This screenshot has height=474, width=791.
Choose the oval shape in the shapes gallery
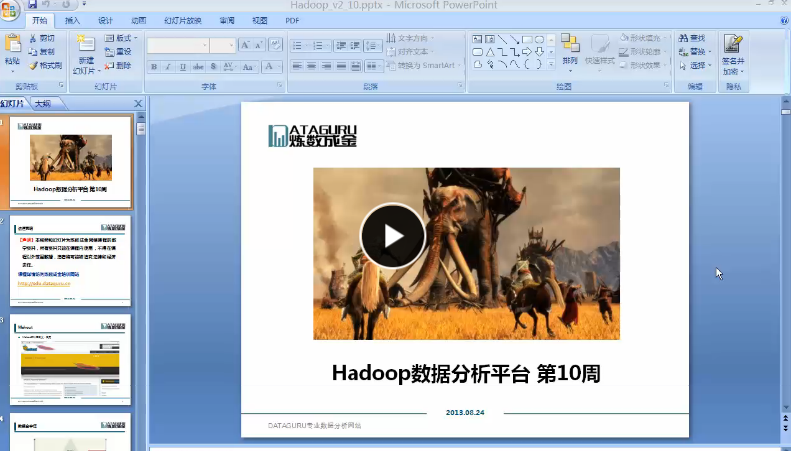tap(539, 39)
